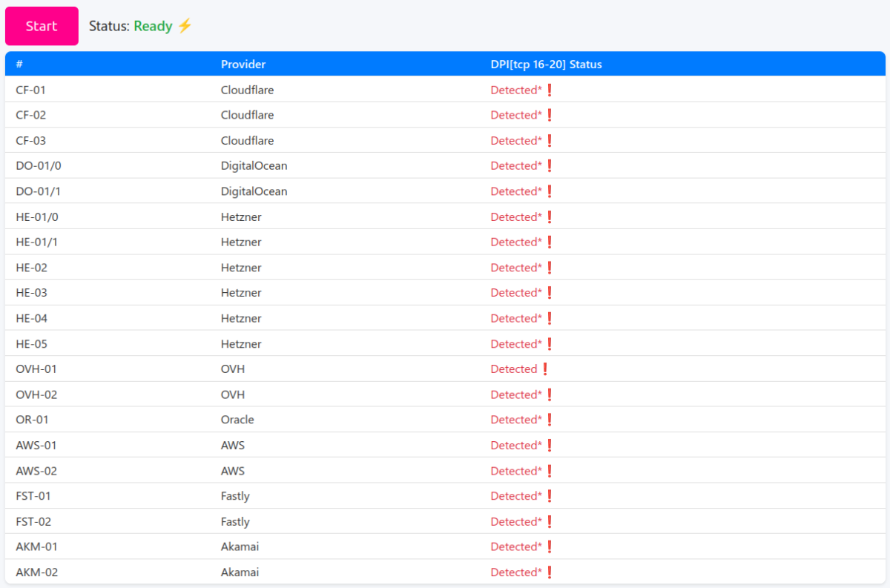The width and height of the screenshot is (890, 588).
Task: Select the AKM-01 row identifier
Action: [x=36, y=546]
